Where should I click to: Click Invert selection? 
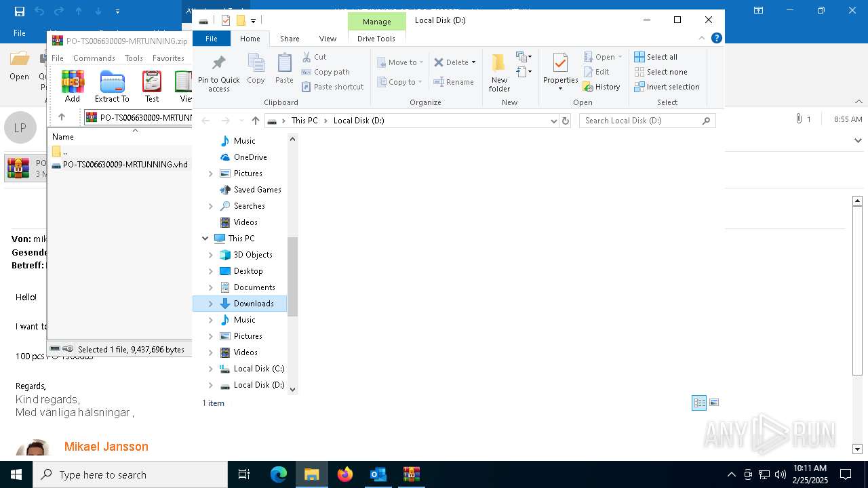(667, 87)
